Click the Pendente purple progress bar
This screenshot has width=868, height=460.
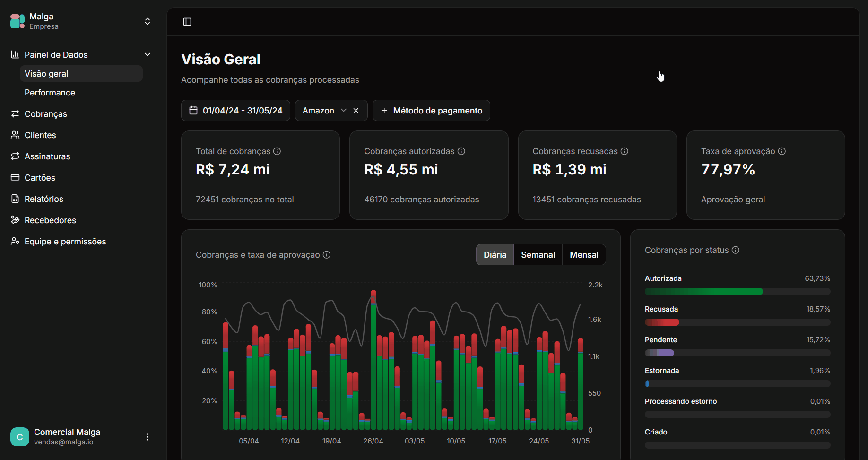[660, 353]
